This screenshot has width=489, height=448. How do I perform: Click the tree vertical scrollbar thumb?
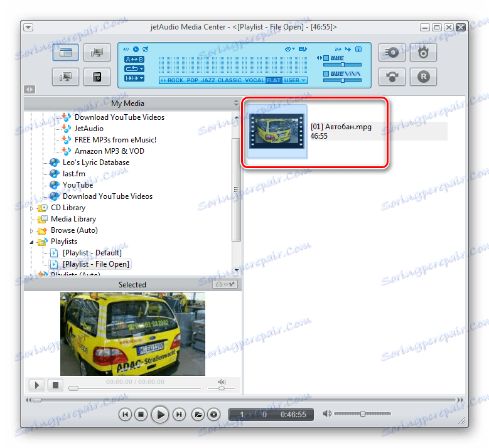(x=236, y=189)
